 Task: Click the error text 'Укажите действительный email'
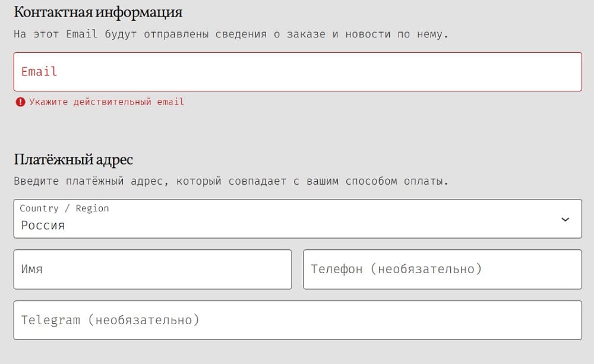pyautogui.click(x=106, y=102)
